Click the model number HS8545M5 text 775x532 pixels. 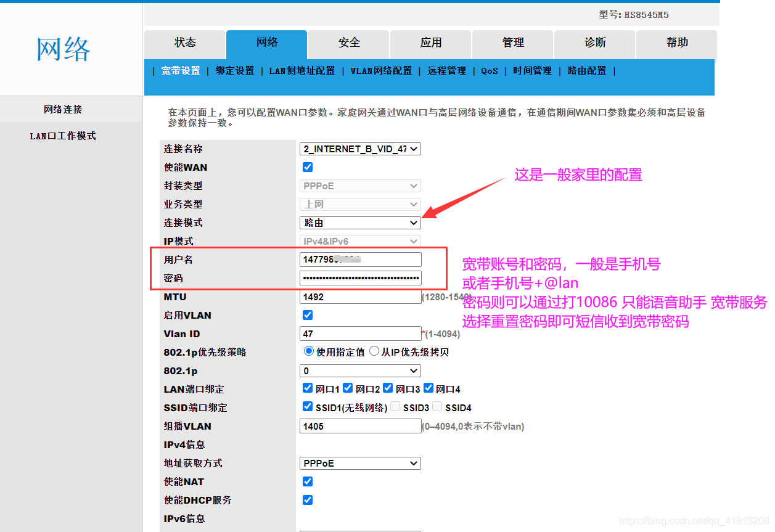tap(647, 15)
